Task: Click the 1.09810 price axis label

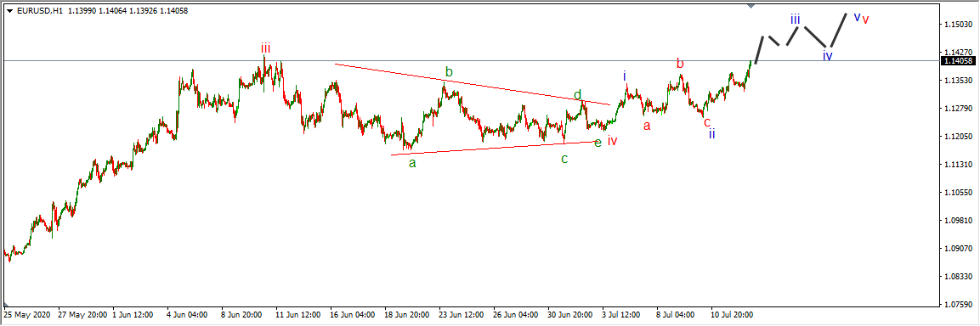Action: point(958,221)
